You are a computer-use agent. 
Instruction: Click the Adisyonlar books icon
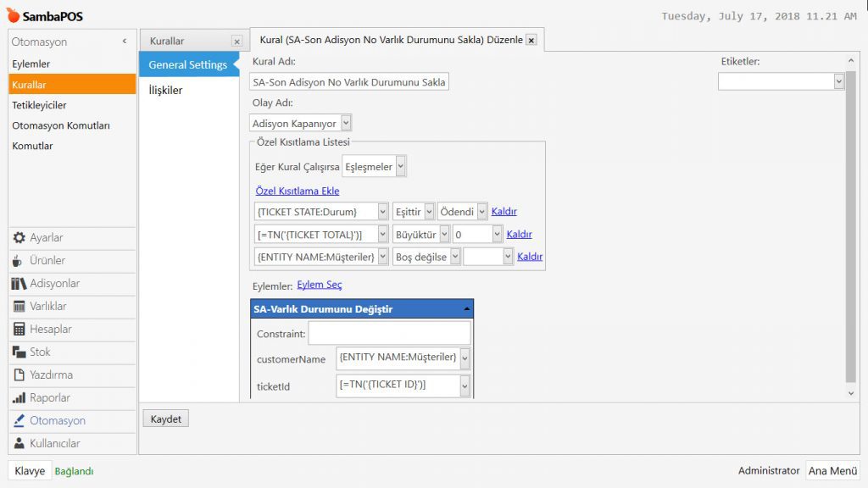tap(19, 284)
